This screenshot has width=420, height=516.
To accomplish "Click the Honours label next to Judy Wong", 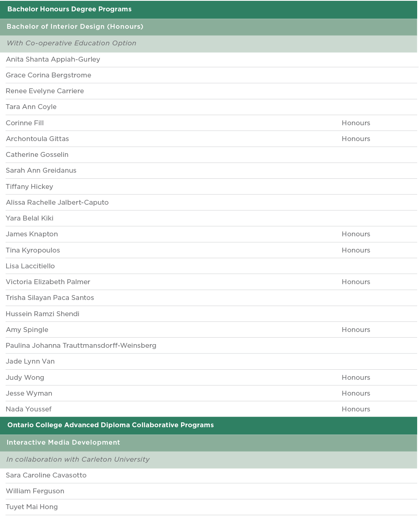I will tap(356, 377).
